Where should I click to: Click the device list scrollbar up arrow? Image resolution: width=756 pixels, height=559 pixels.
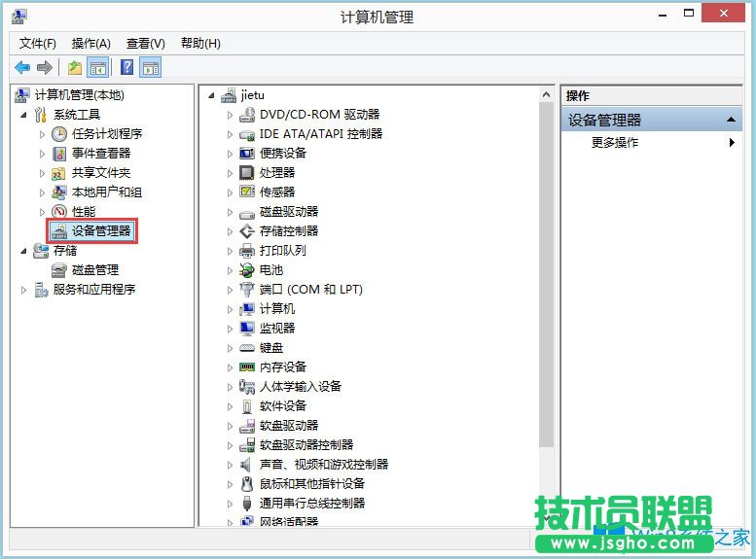546,95
